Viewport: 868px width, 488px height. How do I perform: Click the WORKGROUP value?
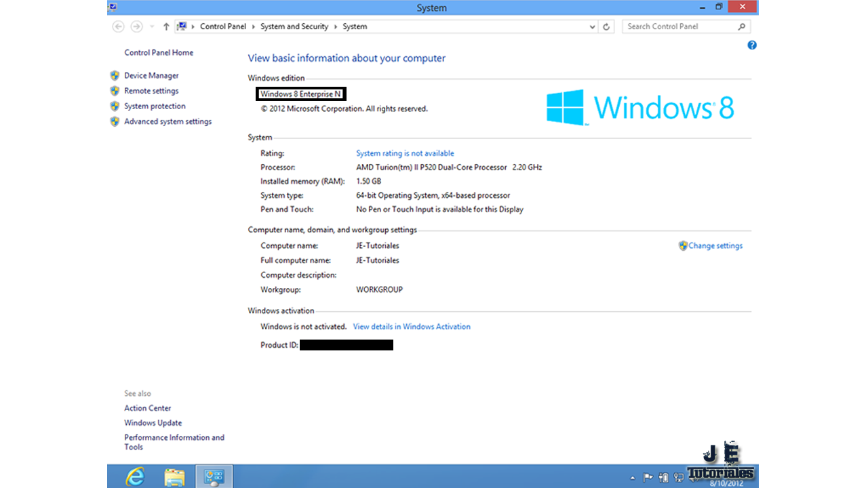point(379,289)
